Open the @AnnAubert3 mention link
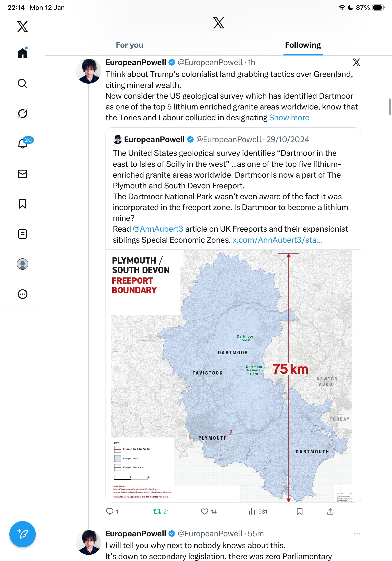 pyautogui.click(x=158, y=229)
